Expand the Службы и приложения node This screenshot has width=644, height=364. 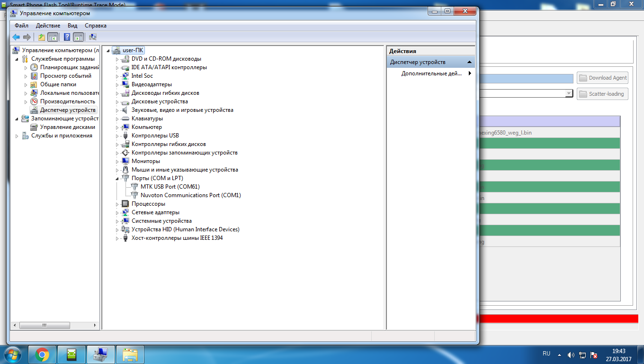point(18,136)
